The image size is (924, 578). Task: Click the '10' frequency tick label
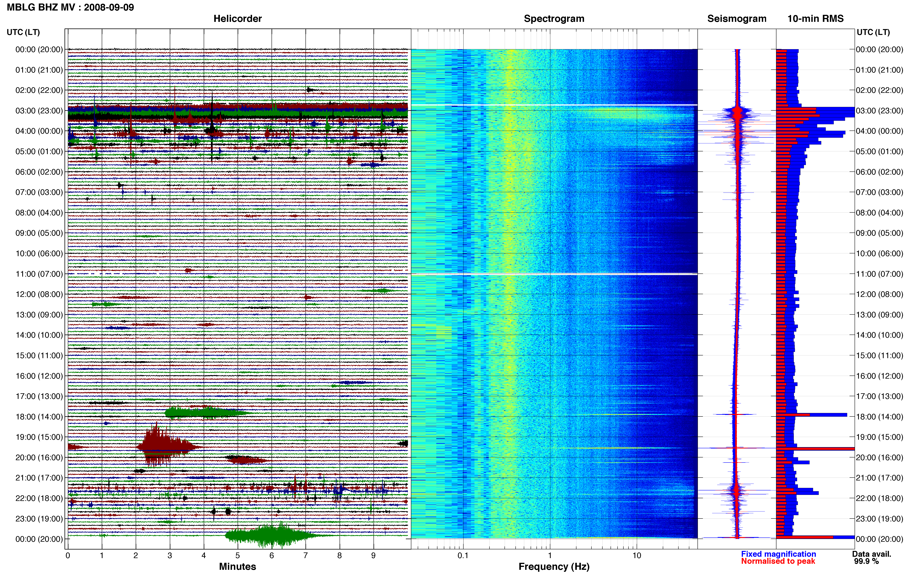pyautogui.click(x=637, y=555)
